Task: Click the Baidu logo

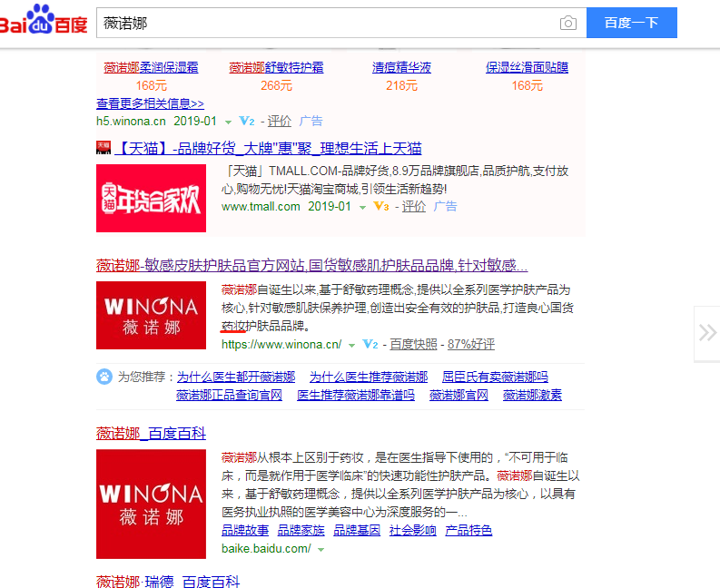Action: click(44, 22)
